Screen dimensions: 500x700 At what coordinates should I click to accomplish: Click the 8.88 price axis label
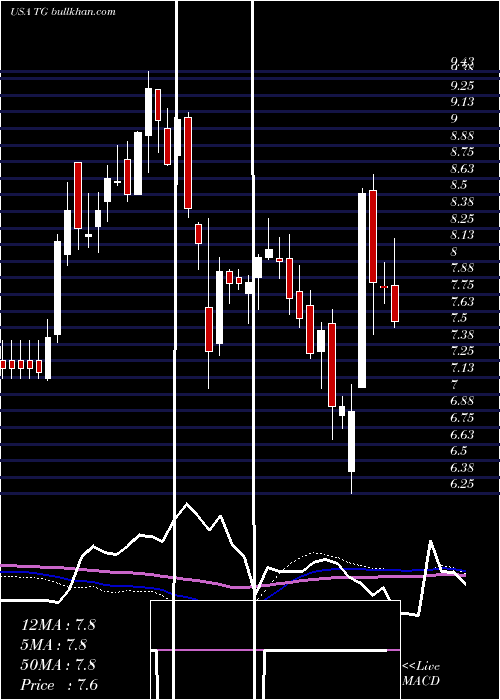coord(462,135)
